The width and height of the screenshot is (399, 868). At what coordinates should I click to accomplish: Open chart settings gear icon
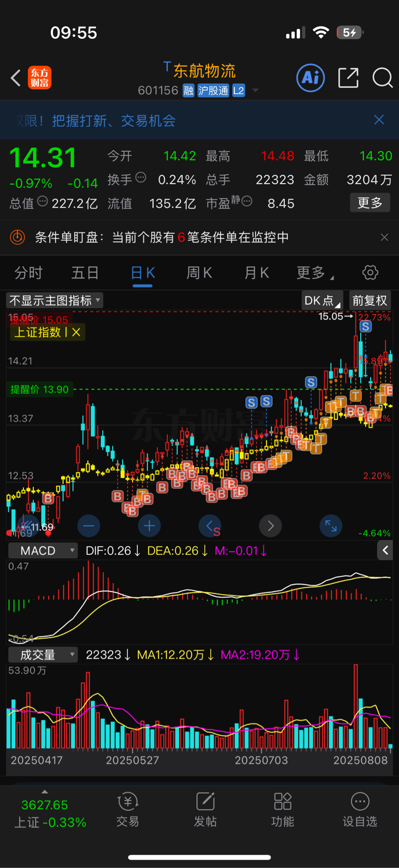point(370,272)
